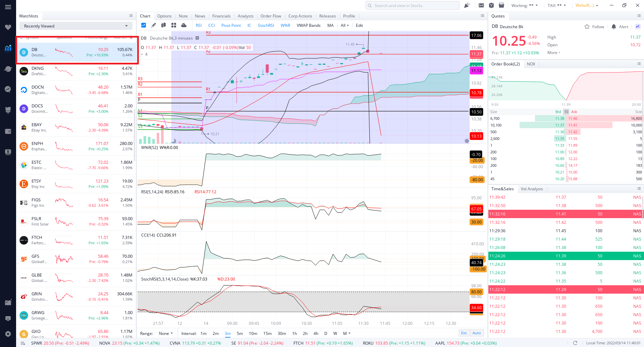Click the refresh icon in status bar
This screenshot has height=347, width=644.
click(x=575, y=343)
